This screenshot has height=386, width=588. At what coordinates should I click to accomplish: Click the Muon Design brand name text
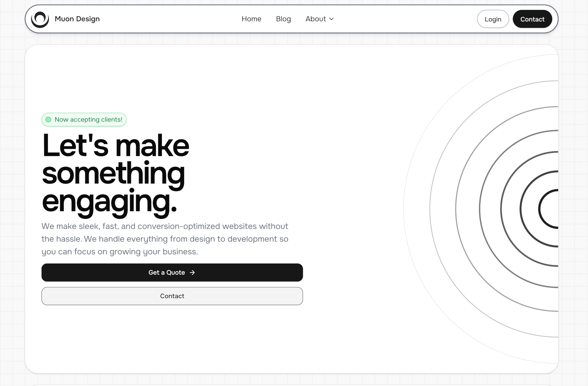coord(77,19)
